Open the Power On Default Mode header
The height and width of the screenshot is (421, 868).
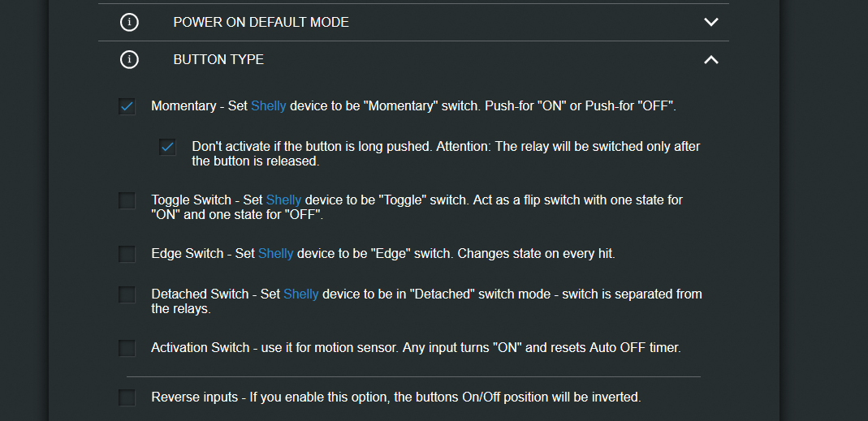(x=261, y=22)
